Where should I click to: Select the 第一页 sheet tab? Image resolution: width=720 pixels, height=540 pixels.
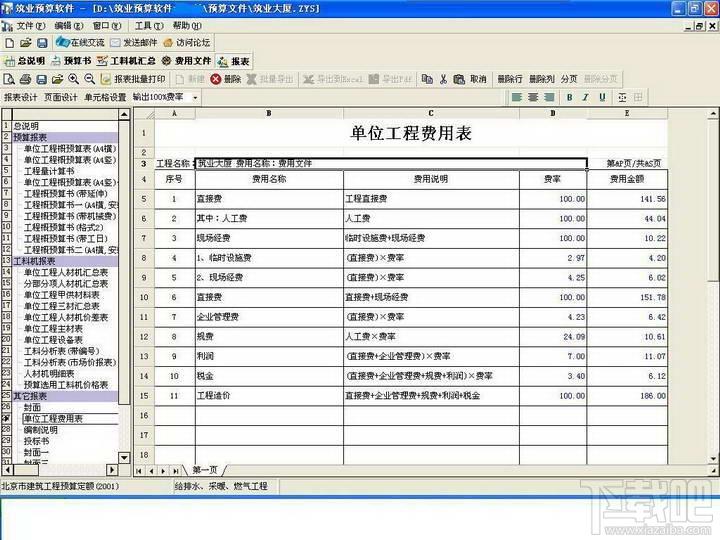(205, 470)
